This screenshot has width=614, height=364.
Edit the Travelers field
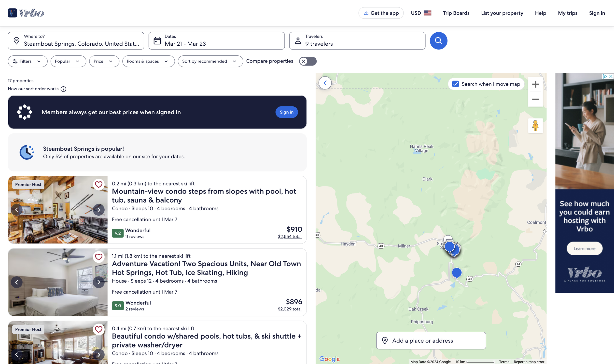(x=357, y=41)
